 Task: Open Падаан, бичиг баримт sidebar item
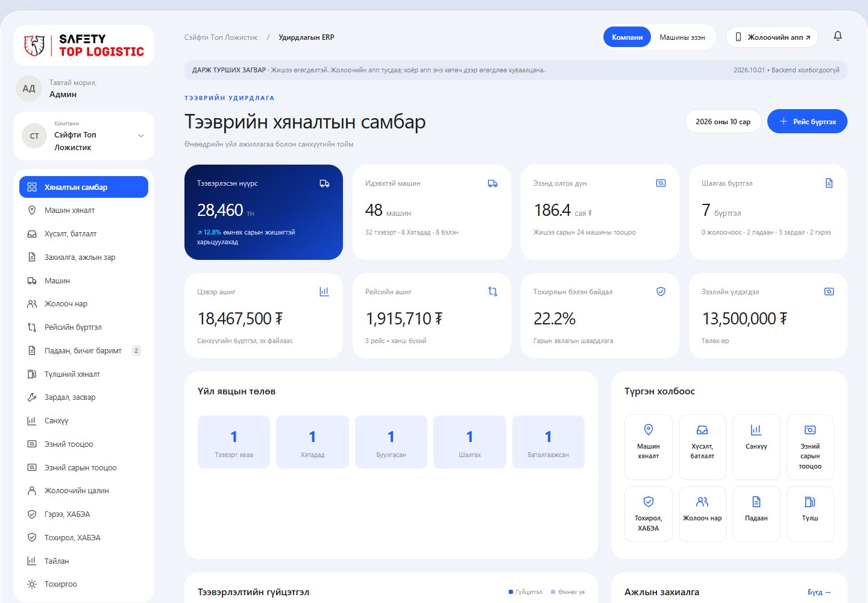pyautogui.click(x=84, y=351)
